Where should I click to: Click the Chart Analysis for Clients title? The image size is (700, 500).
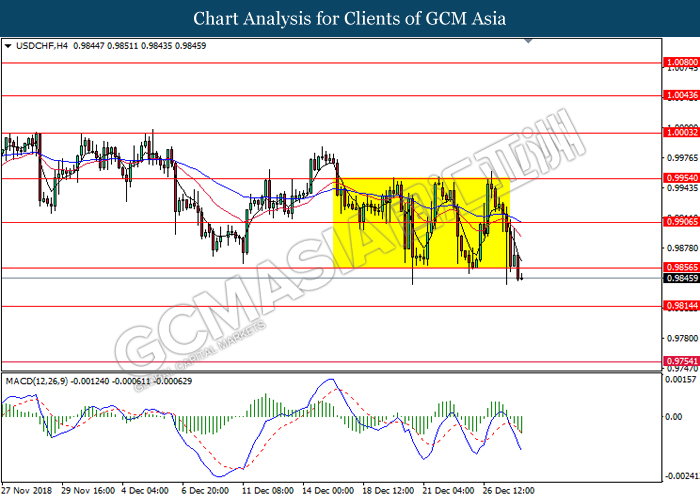[350, 19]
